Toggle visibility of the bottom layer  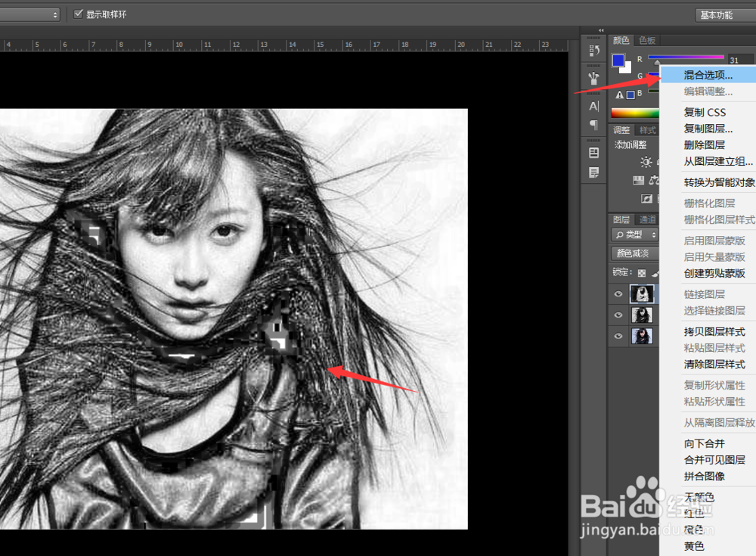(618, 336)
